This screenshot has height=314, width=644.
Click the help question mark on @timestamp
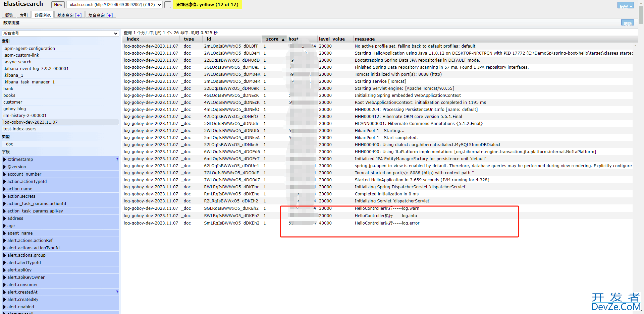coord(117,160)
